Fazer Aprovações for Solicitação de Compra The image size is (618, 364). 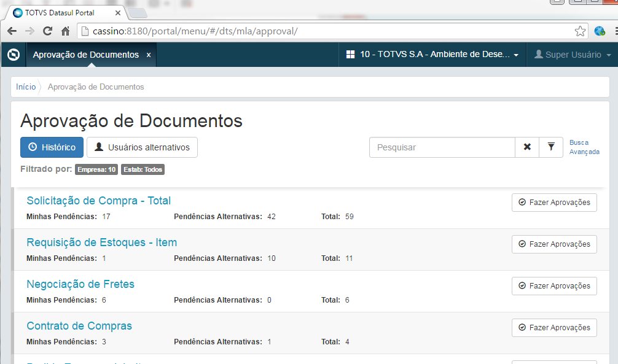[x=554, y=202]
